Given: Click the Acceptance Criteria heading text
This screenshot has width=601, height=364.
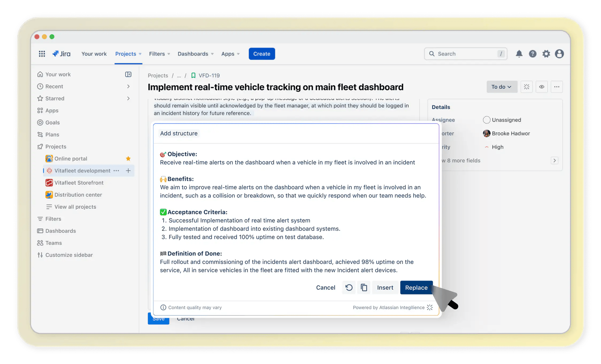Looking at the screenshot, I should tap(197, 212).
